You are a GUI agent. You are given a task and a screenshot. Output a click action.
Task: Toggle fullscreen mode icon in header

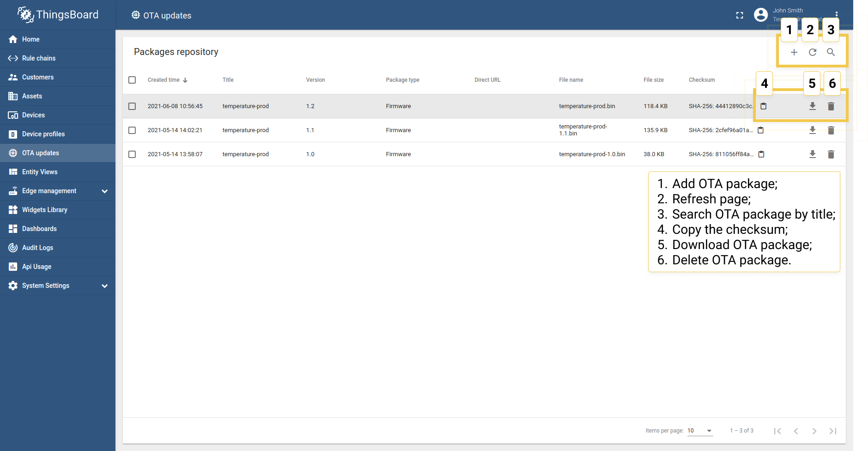(x=740, y=15)
